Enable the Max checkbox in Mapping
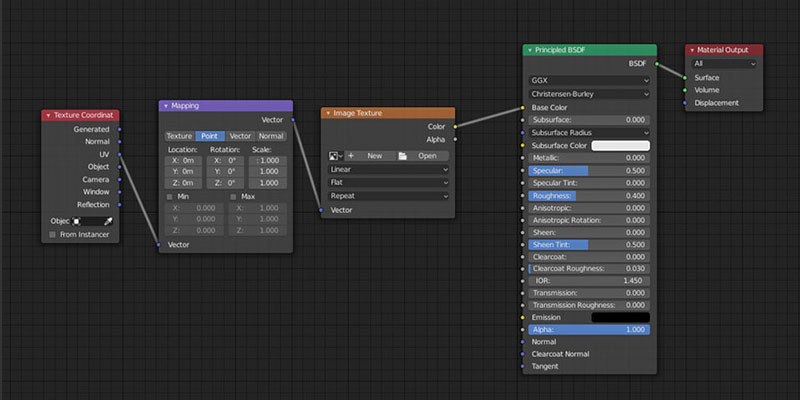 [233, 196]
